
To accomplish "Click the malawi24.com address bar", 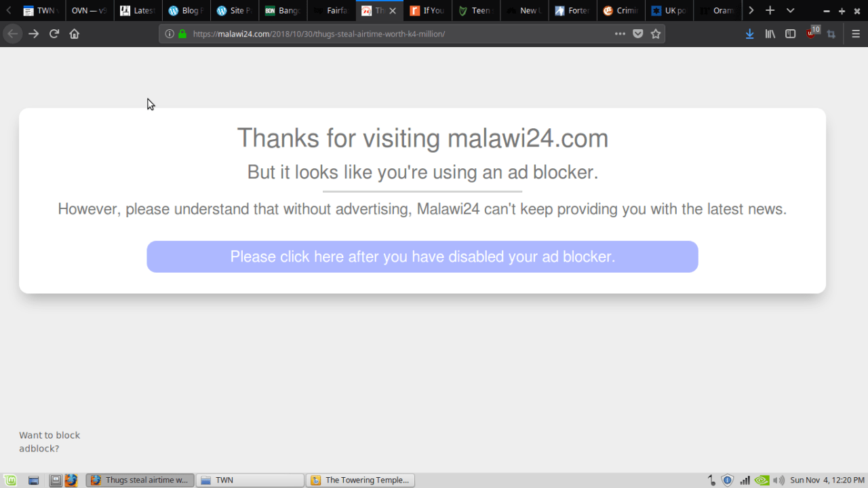I will [400, 34].
